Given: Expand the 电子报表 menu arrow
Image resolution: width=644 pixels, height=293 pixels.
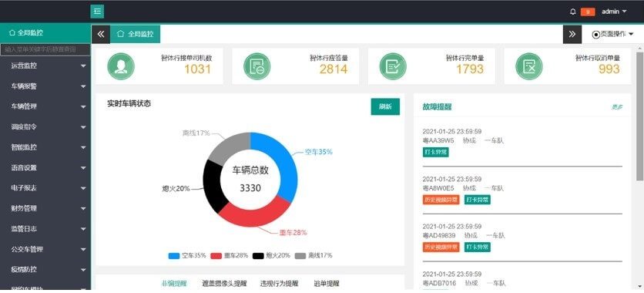Looking at the screenshot, I should pyautogui.click(x=83, y=188).
